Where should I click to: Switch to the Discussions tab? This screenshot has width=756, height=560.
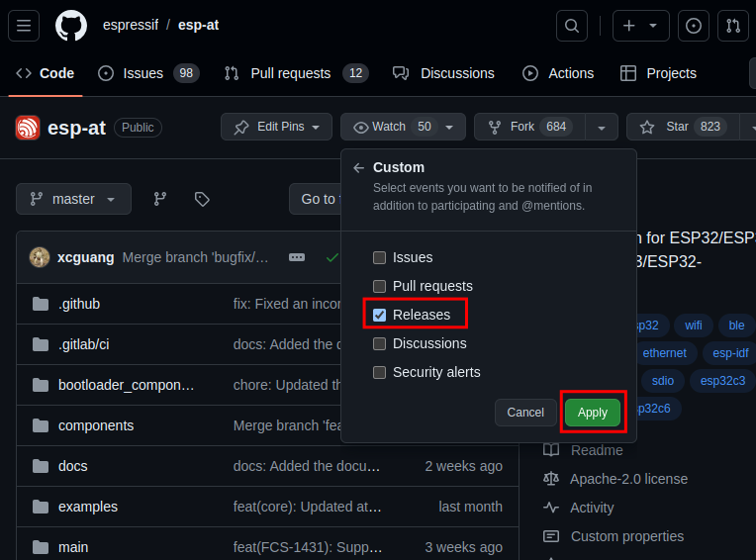click(x=443, y=73)
